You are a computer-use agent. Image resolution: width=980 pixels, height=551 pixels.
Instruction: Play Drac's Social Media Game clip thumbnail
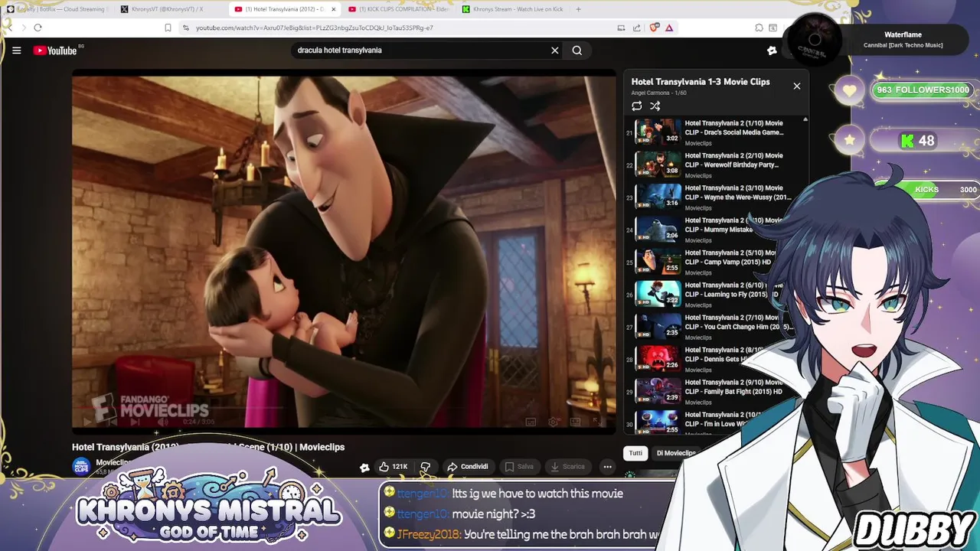pyautogui.click(x=658, y=131)
